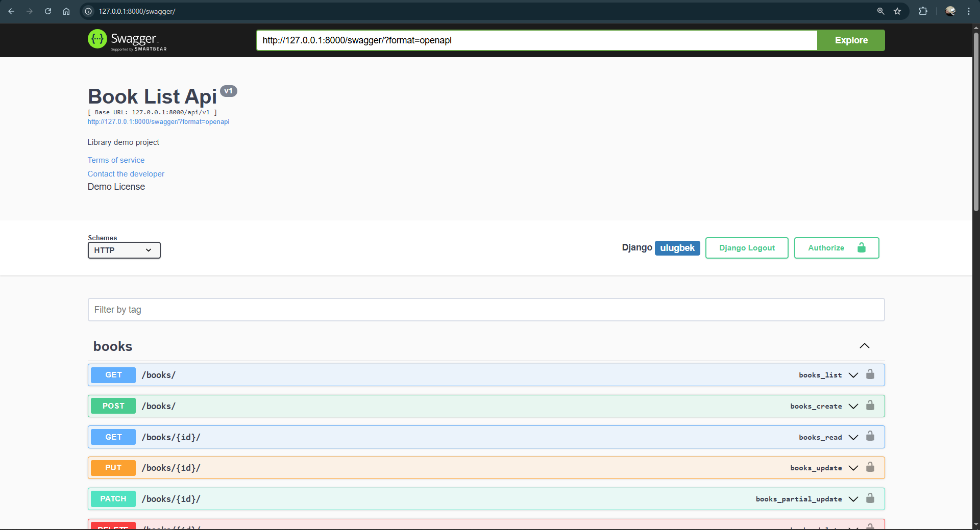980x530 pixels.
Task: Open the HTTP schemes dropdown
Action: point(124,250)
